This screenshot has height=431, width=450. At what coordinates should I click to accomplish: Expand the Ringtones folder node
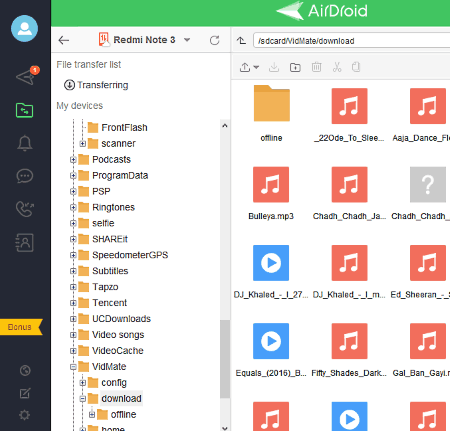pyautogui.click(x=73, y=207)
